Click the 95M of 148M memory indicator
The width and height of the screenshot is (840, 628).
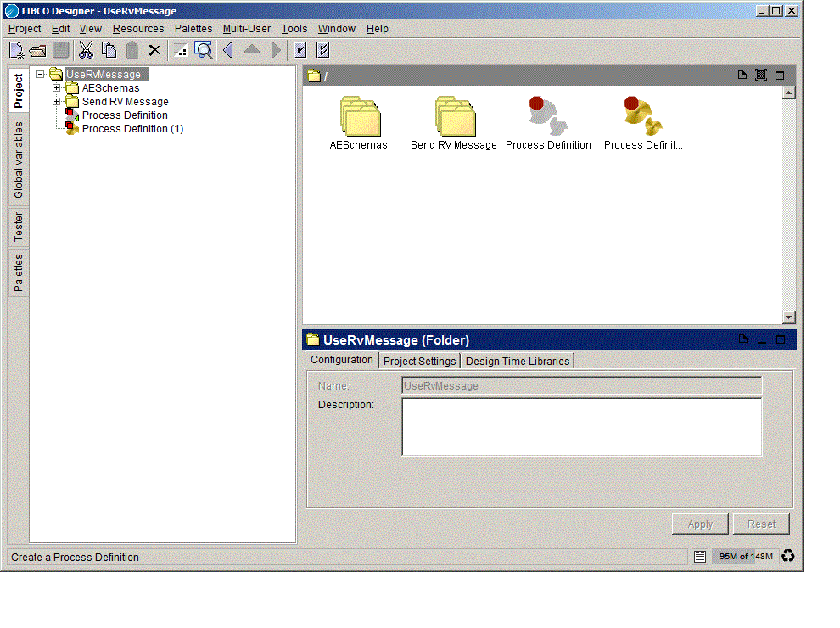tap(746, 556)
